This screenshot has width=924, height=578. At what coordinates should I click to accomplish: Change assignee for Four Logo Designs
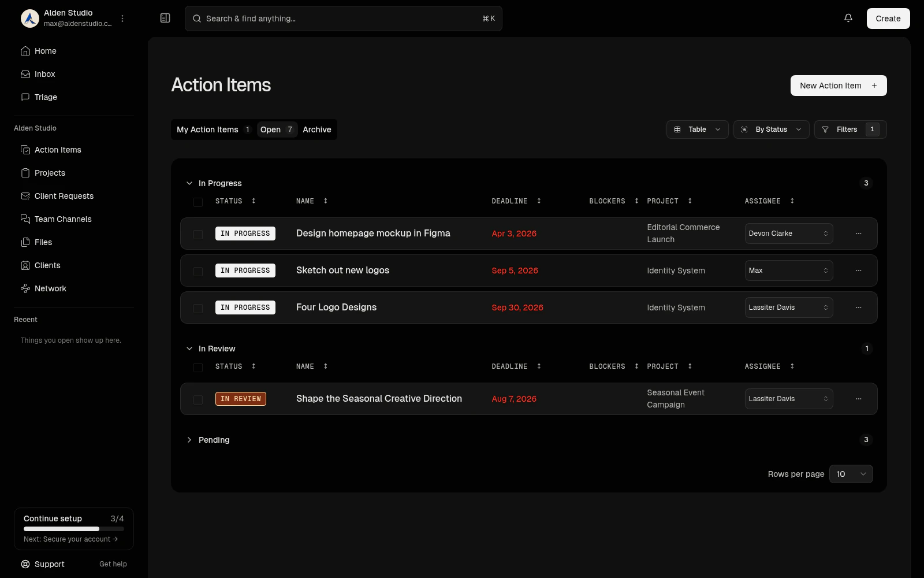[789, 307]
